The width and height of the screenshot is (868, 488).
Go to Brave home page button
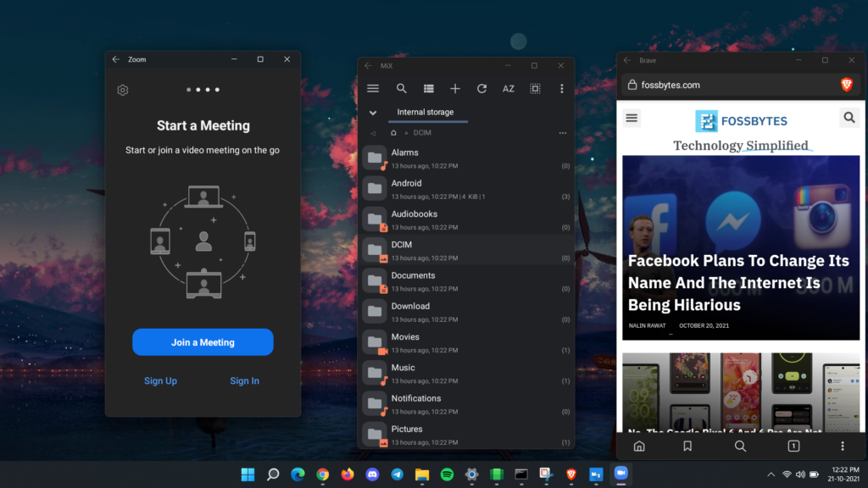click(639, 446)
